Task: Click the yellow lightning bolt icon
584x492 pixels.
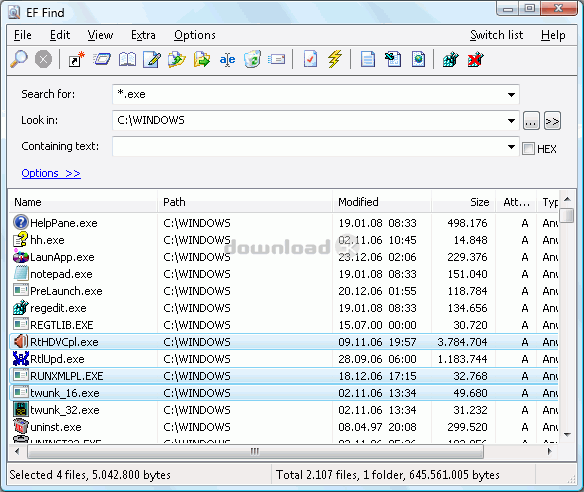Action: [335, 59]
